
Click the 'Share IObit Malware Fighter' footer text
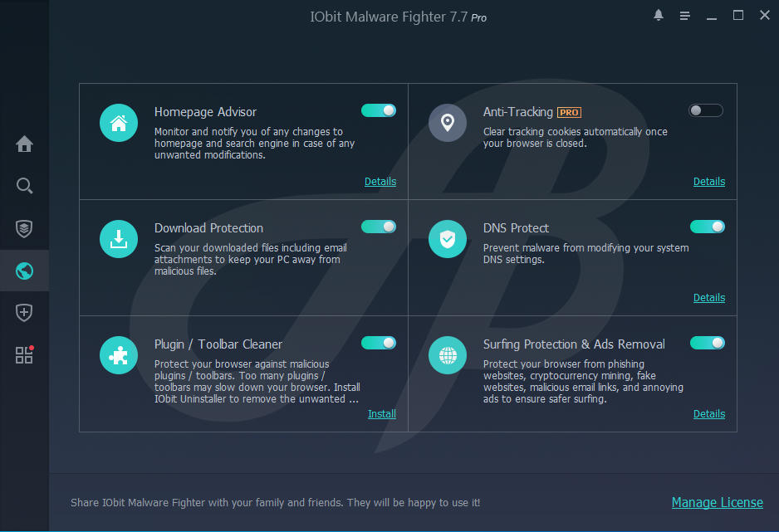(275, 503)
